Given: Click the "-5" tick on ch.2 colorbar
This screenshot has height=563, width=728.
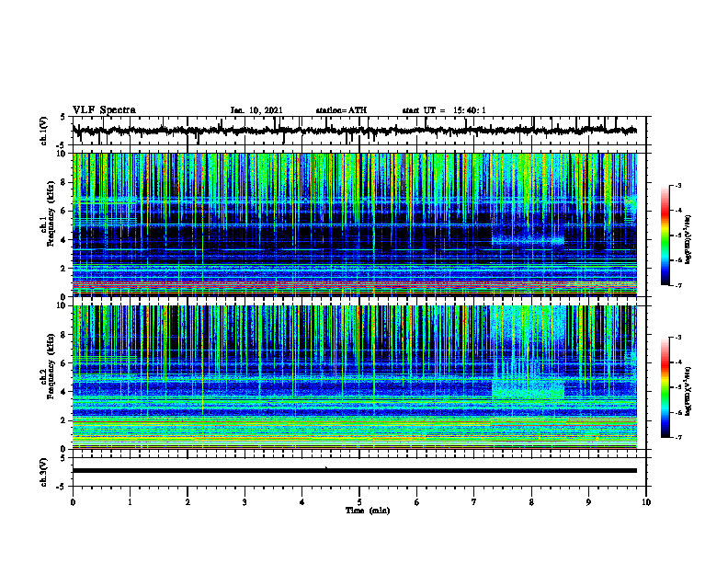Looking at the screenshot, I should 678,387.
